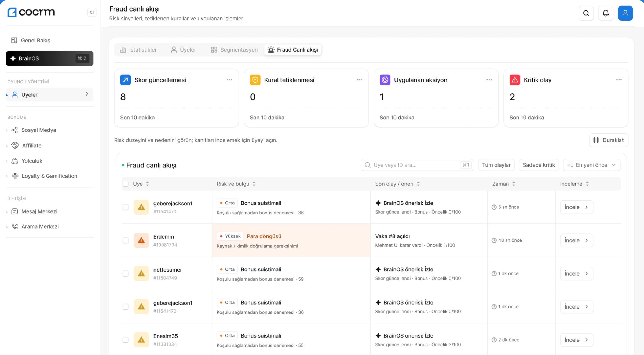Focus the Üye veya ID ara search field

(417, 165)
